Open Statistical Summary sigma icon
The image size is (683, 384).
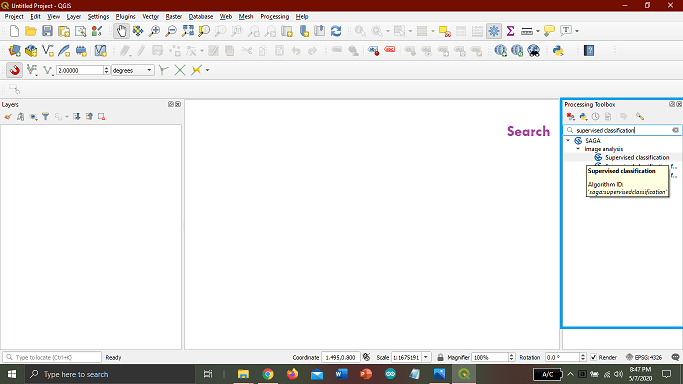(x=511, y=31)
